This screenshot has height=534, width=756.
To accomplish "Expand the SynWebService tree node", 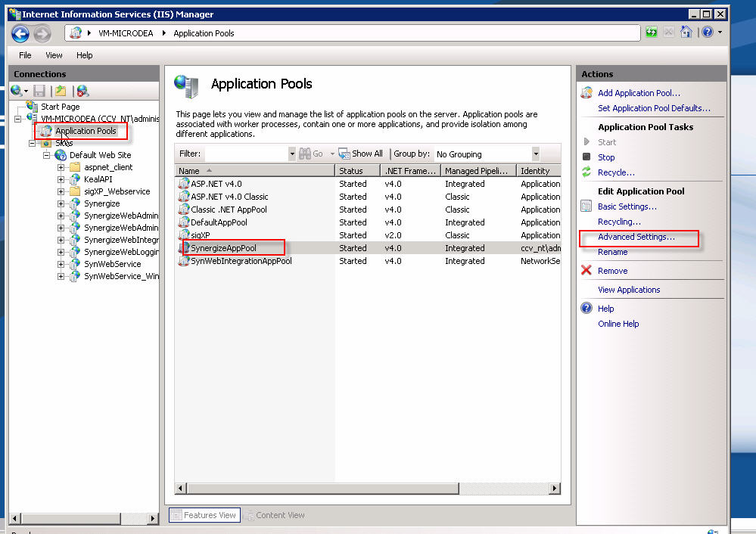I will point(61,264).
